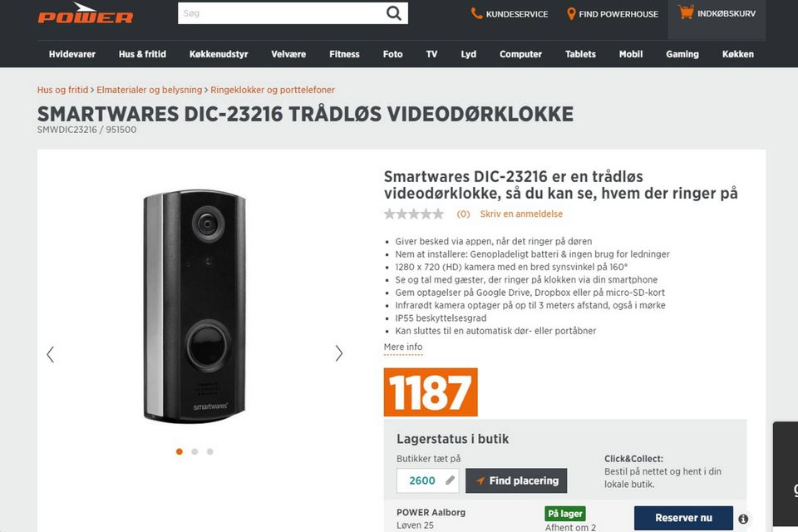Image resolution: width=798 pixels, height=532 pixels.
Task: Click the star rating icons
Action: [x=414, y=214]
